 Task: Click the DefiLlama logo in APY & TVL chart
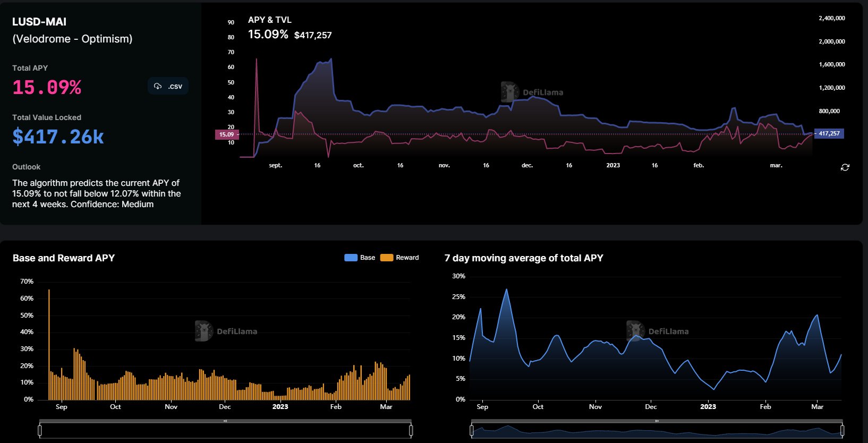(x=510, y=92)
